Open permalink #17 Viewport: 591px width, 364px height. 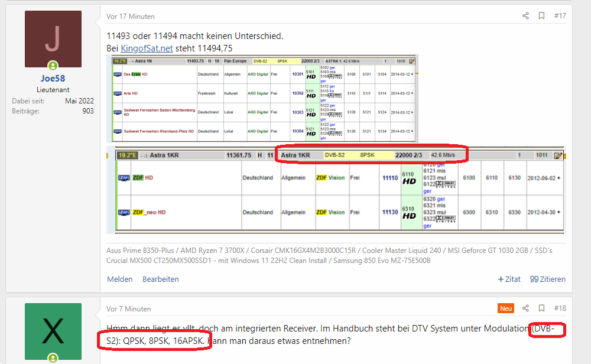click(x=560, y=16)
